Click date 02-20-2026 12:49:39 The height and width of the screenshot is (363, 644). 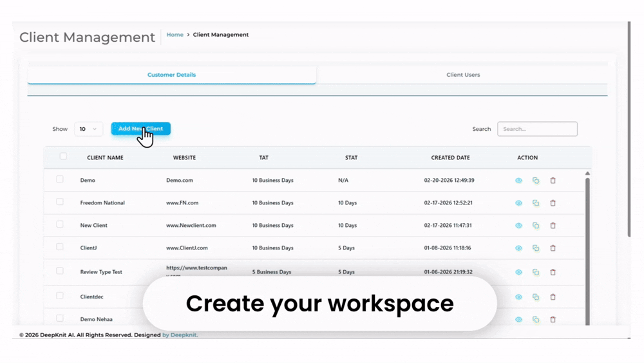point(449,181)
